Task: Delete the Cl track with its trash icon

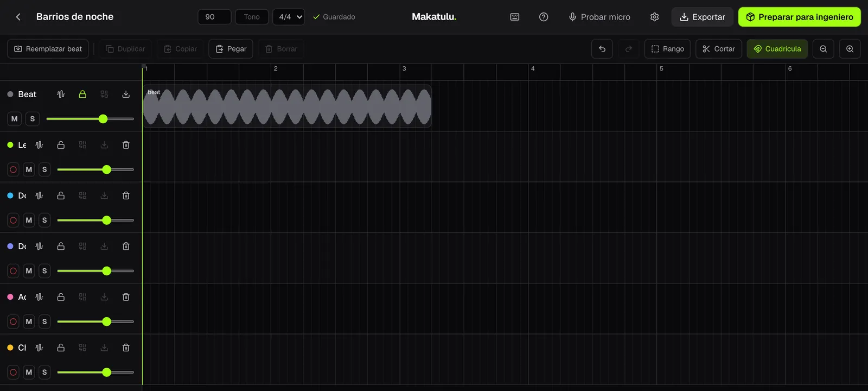Action: [x=126, y=348]
